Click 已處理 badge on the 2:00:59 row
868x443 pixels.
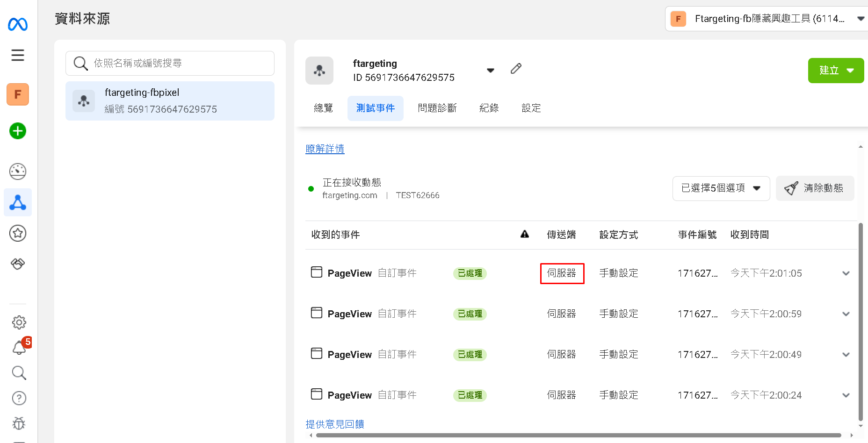(470, 314)
